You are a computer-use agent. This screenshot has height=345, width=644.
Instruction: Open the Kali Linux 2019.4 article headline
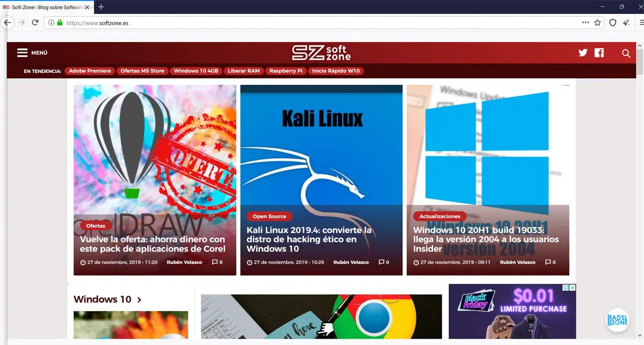[x=309, y=239]
